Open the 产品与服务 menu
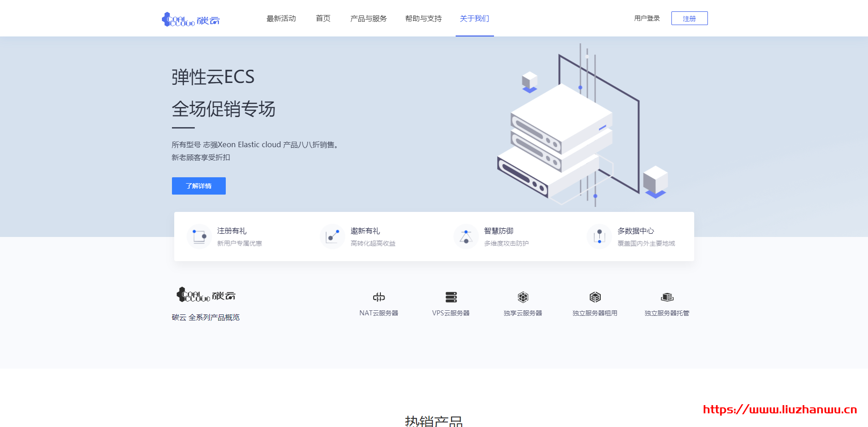Image resolution: width=868 pixels, height=427 pixels. (368, 18)
